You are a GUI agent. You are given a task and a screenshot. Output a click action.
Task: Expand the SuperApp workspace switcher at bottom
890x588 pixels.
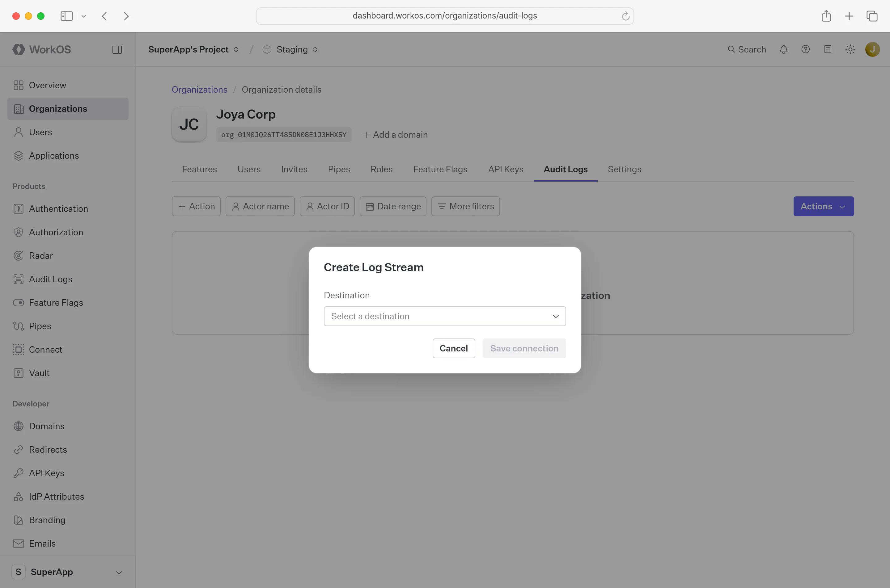(68, 572)
